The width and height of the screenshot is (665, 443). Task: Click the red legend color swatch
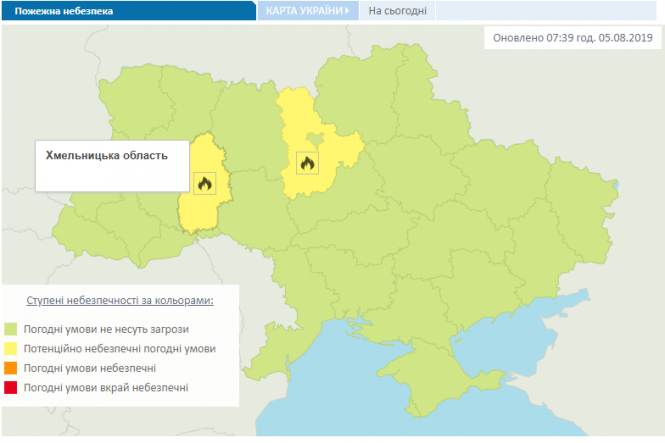[x=11, y=387]
